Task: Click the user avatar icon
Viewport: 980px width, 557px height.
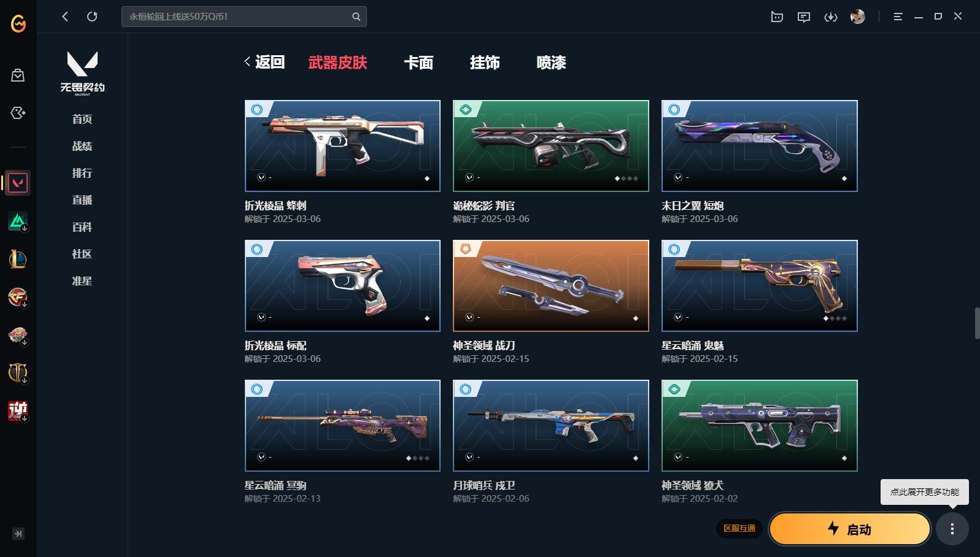Action: coord(858,17)
